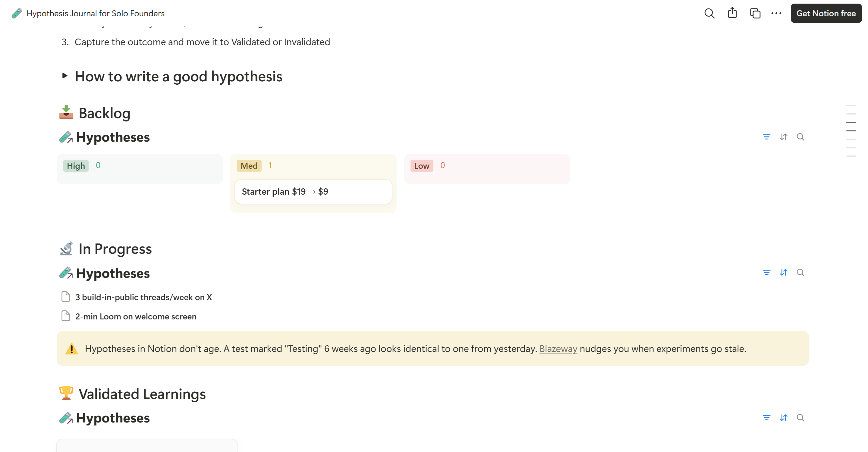
Task: Open 3 build-in-public threads/week on X page
Action: pos(143,297)
